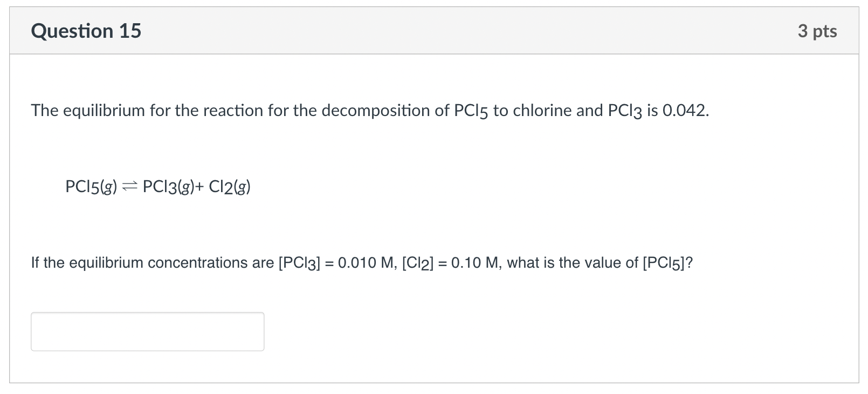Click the Question 15 heading
The width and height of the screenshot is (868, 394).
point(85,31)
